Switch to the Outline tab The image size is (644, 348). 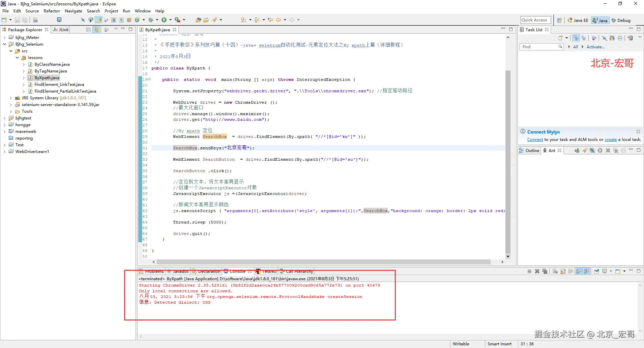tap(529, 150)
